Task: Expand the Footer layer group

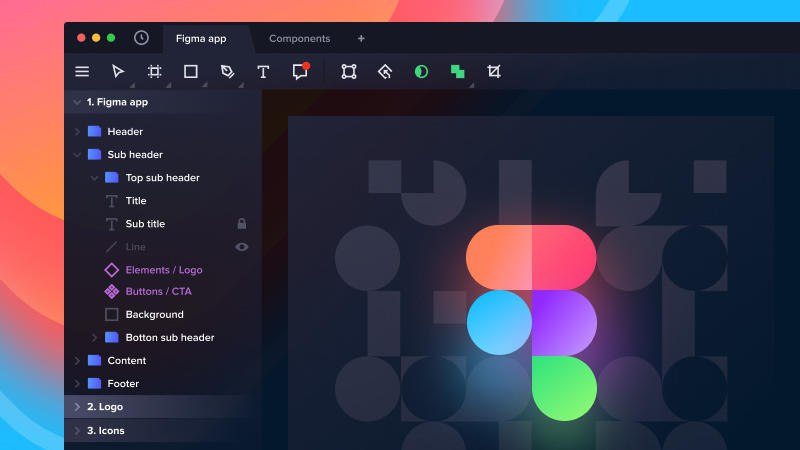Action: 77,384
